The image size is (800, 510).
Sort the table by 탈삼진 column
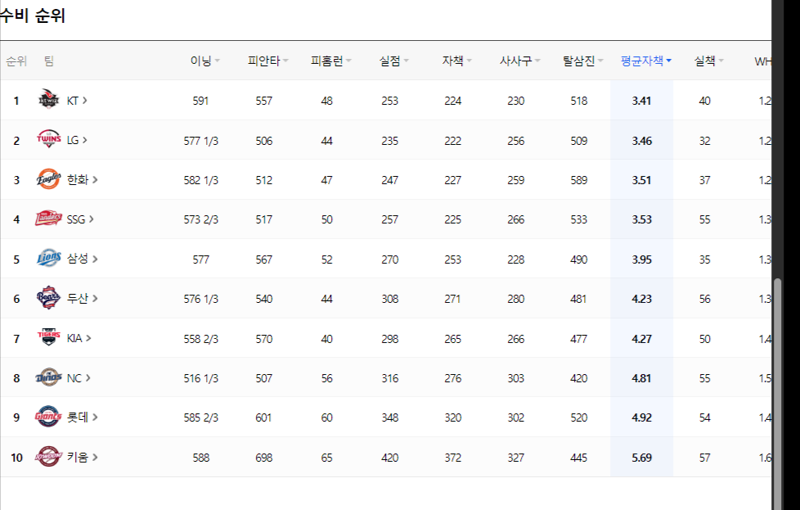pos(583,61)
